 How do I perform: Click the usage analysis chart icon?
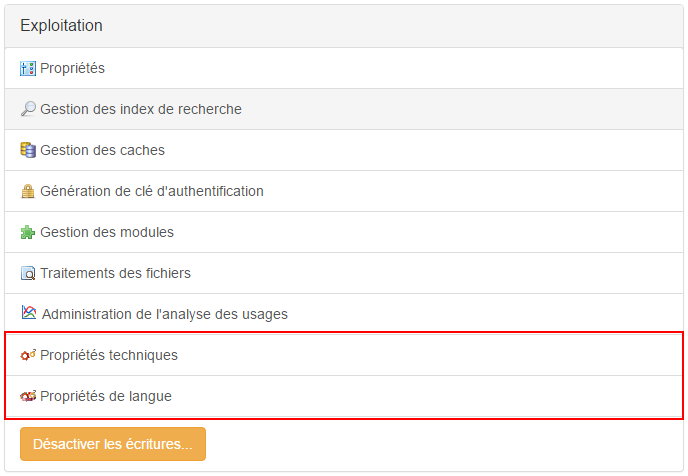click(29, 312)
